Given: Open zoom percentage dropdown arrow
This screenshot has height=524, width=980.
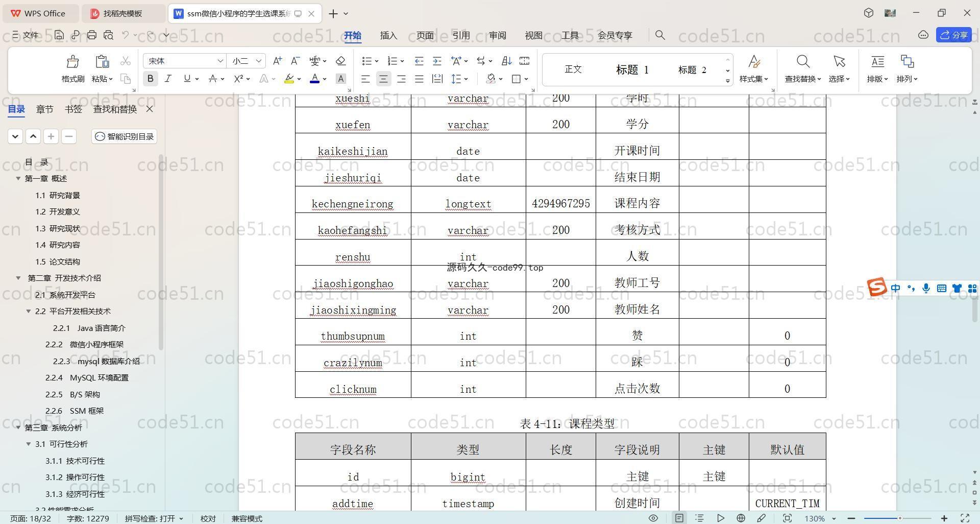Looking at the screenshot, I should click(834, 518).
